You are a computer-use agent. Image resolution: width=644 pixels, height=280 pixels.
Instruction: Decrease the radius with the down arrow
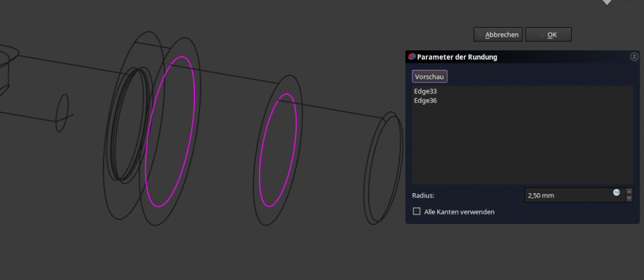pos(629,199)
